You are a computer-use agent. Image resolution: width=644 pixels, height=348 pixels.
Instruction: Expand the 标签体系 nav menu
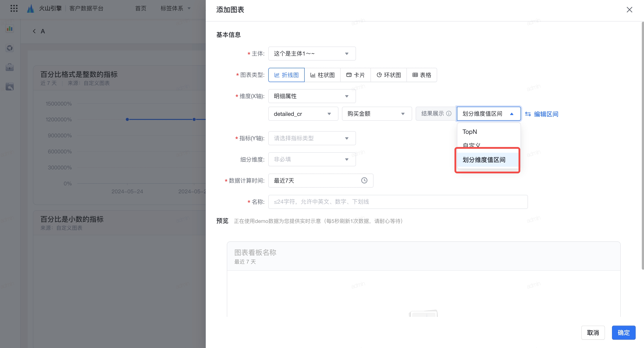(175, 8)
